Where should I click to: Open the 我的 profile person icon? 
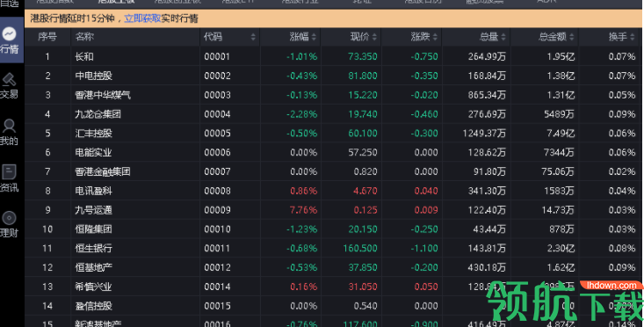point(9,132)
